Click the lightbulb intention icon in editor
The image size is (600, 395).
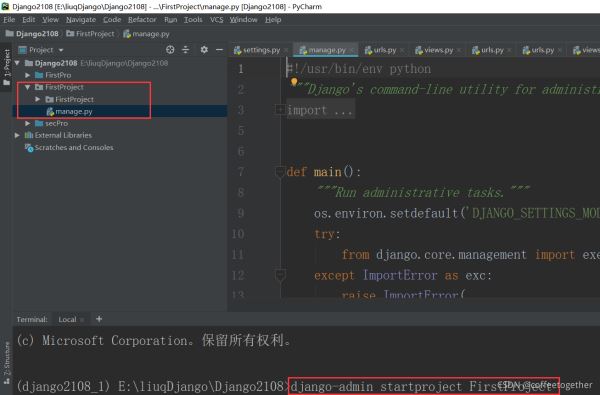(294, 82)
